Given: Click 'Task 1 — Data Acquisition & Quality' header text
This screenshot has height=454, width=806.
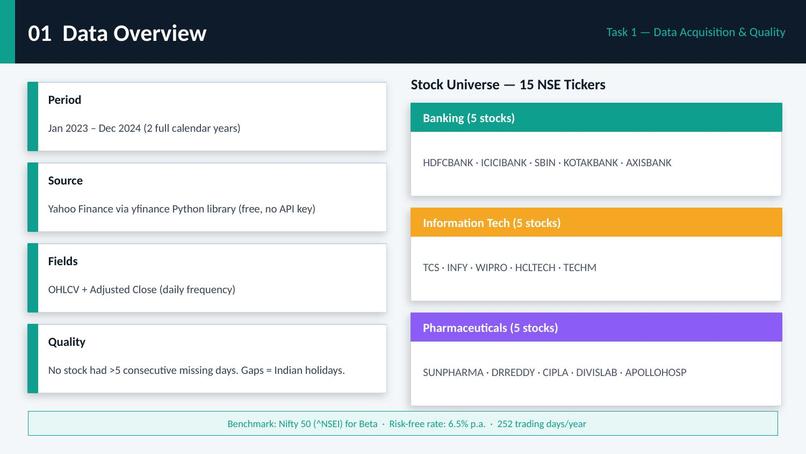Looking at the screenshot, I should coord(695,32).
